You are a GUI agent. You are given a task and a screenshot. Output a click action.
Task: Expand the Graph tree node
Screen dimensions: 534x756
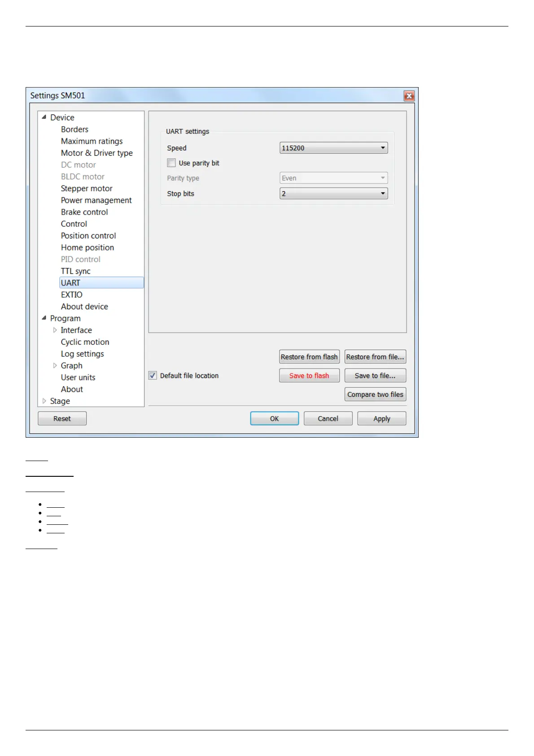click(x=55, y=365)
